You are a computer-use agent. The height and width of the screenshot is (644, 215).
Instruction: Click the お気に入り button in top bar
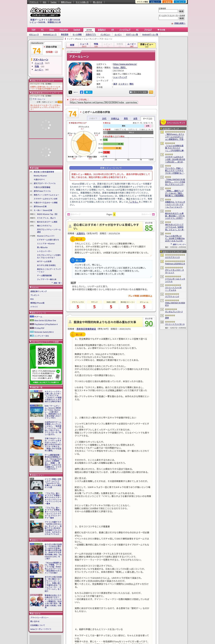155,2
